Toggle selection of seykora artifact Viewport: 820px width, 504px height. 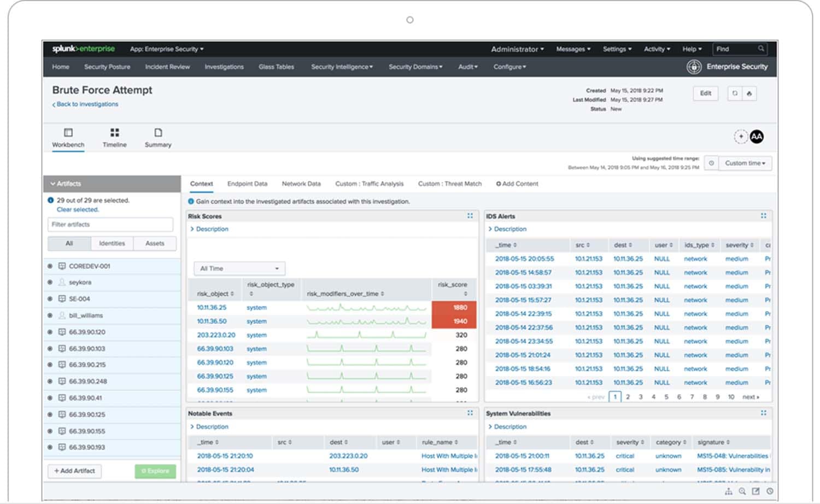coord(50,283)
